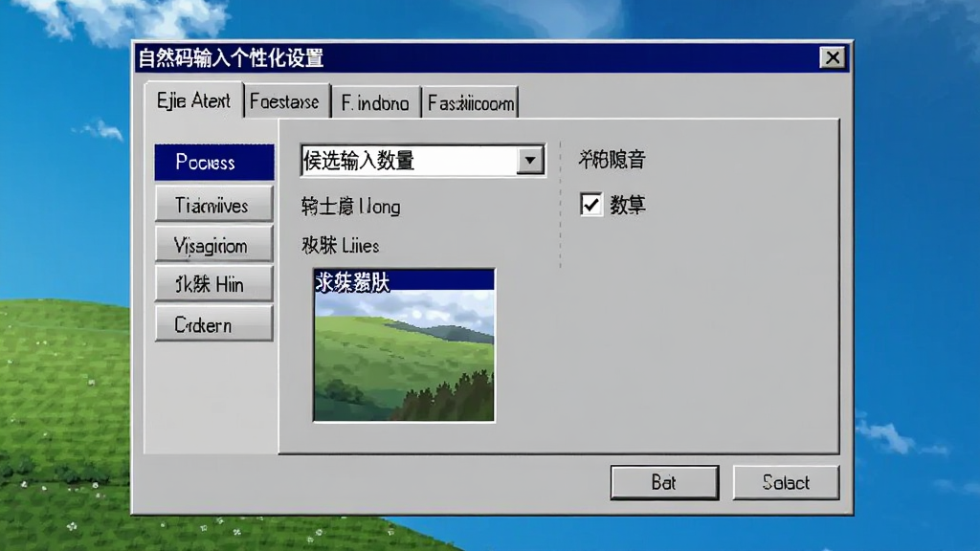Open the Fasdiiicoom tab
980x551 pixels.
pos(470,102)
